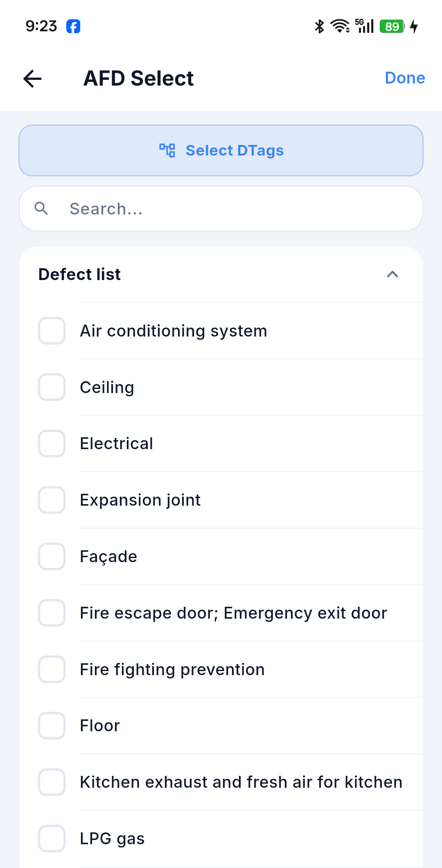
Task: Choose the LPG gas checkbox
Action: [52, 839]
